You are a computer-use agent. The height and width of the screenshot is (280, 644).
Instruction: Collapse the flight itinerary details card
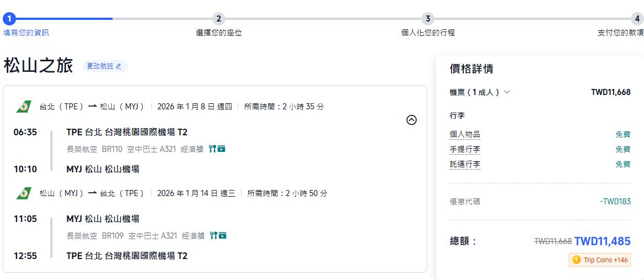(x=411, y=120)
